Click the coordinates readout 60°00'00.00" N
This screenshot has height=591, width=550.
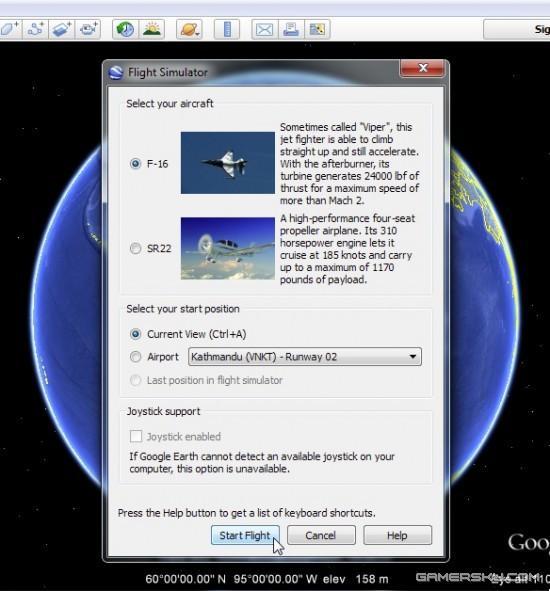(x=185, y=579)
